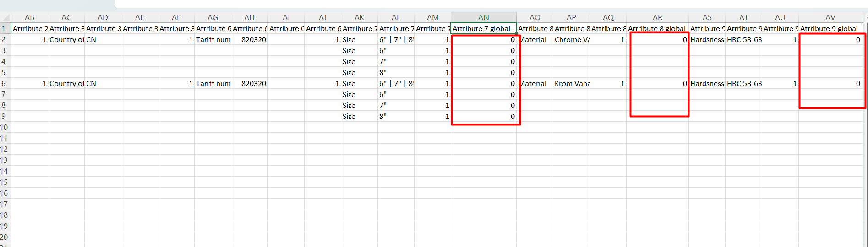Viewport: 868px width, 247px height.
Task: Select Size cell in row 9
Action: pyautogui.click(x=359, y=116)
